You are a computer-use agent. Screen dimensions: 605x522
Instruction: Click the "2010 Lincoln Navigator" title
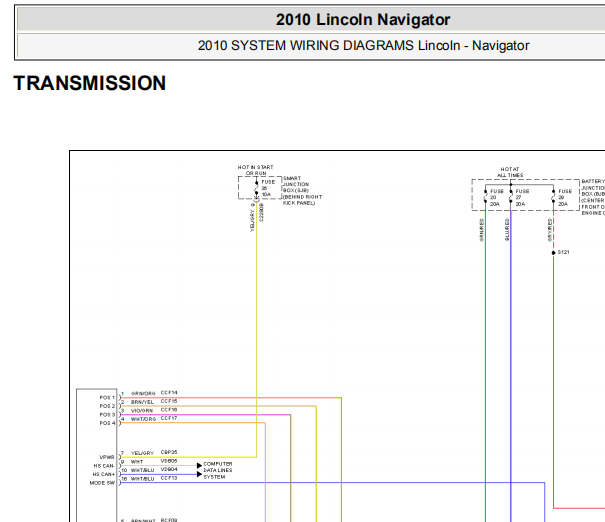pyautogui.click(x=363, y=20)
